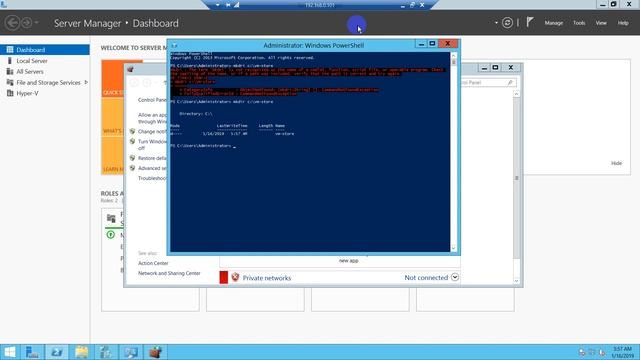Click the Firewall window scrollbar up arrow
The image size is (640, 360).
[x=516, y=94]
